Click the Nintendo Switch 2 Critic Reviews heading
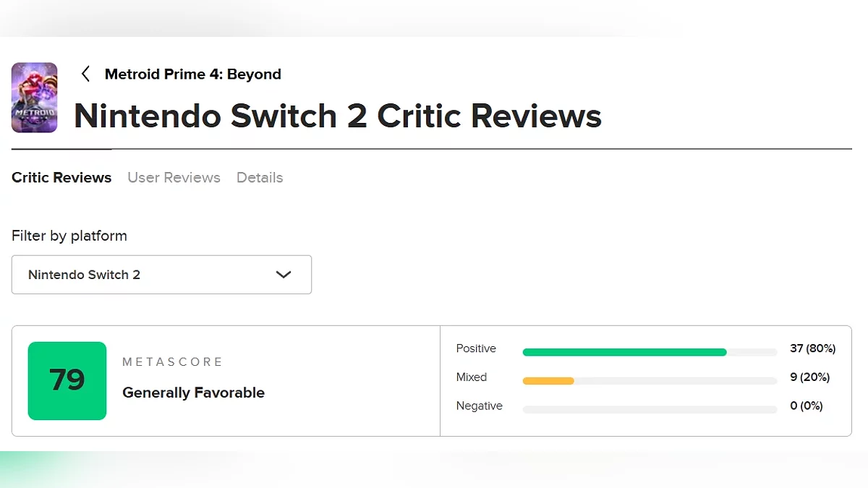This screenshot has width=868, height=488. 338,116
